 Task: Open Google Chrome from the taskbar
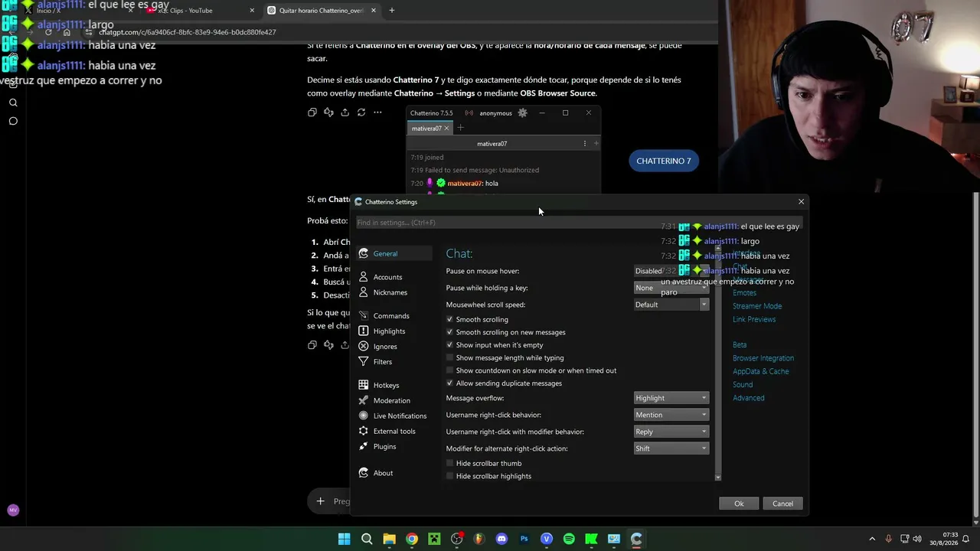click(412, 539)
